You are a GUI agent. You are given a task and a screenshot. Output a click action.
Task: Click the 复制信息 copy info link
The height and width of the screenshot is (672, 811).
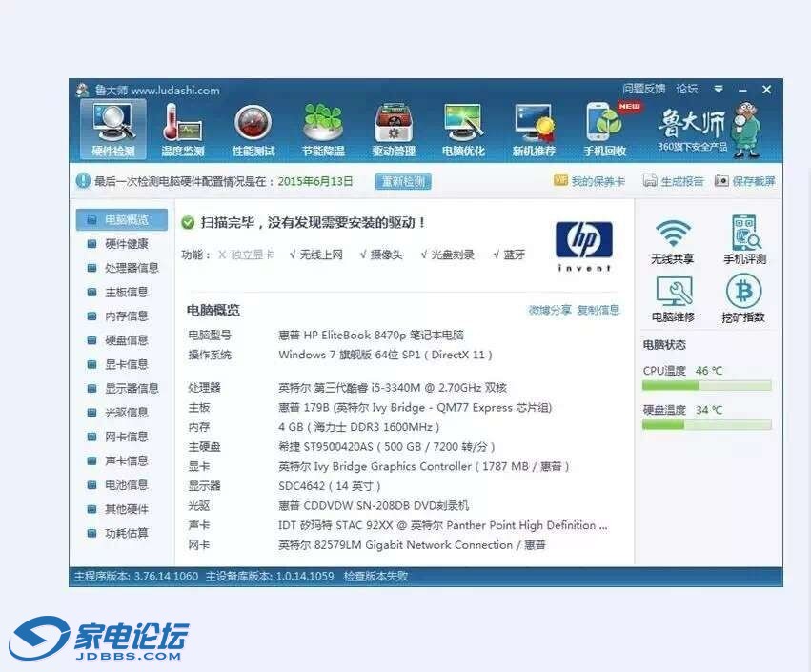coord(598,310)
